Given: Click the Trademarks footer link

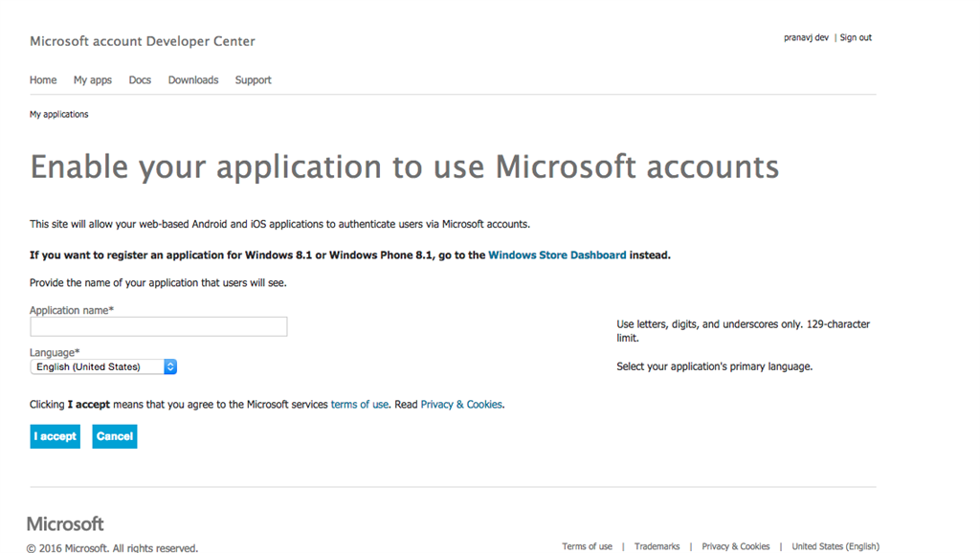Looking at the screenshot, I should pyautogui.click(x=657, y=546).
